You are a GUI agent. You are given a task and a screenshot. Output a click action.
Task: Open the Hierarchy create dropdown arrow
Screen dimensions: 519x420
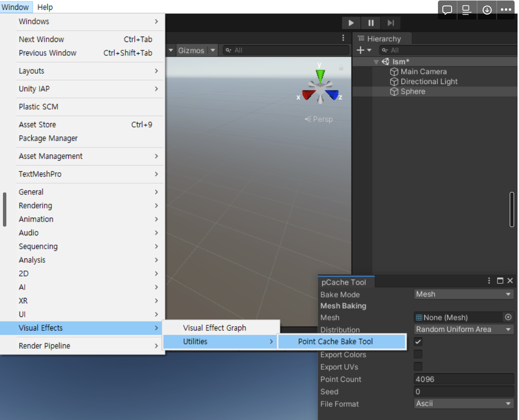369,50
